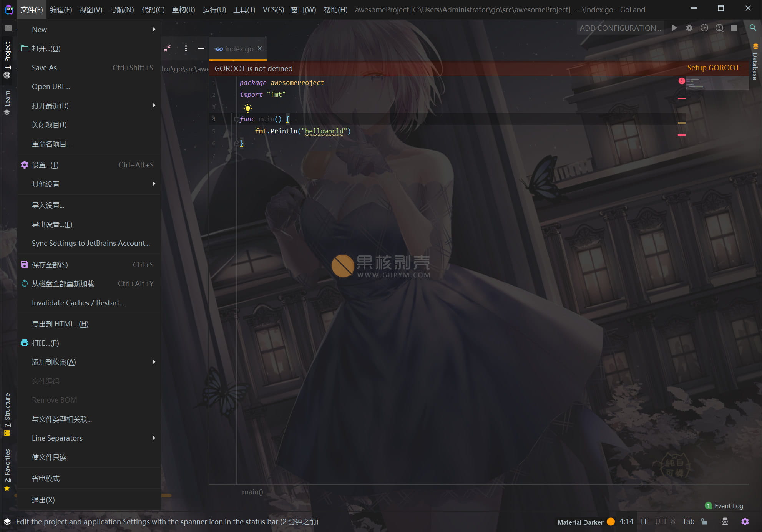Choose 保存全部(S) entry

coord(89,265)
